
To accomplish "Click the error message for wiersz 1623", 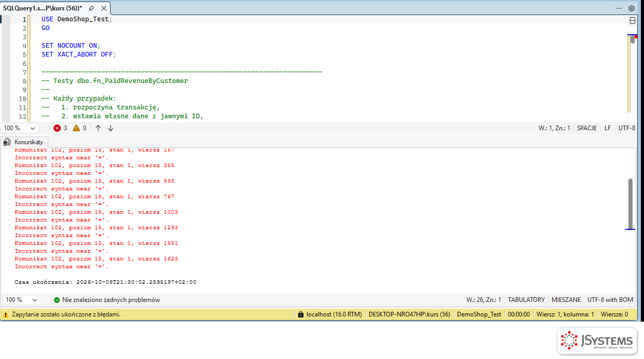I will click(96, 259).
